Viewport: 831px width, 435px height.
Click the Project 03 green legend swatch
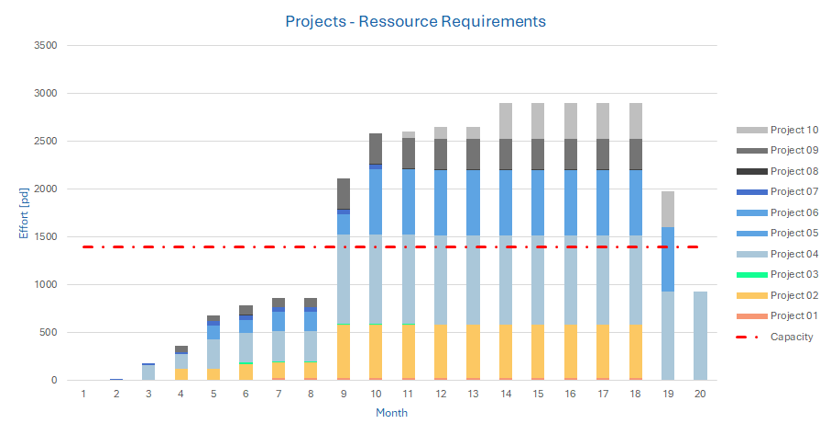click(x=751, y=274)
